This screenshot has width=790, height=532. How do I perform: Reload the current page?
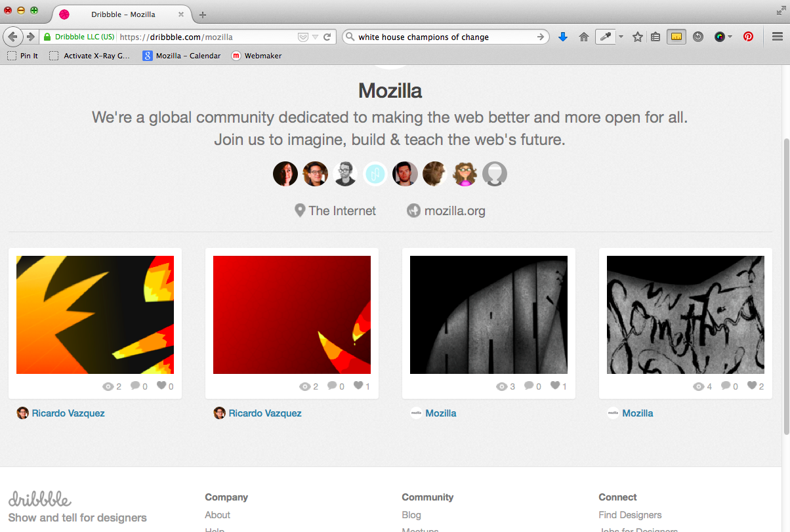[327, 37]
